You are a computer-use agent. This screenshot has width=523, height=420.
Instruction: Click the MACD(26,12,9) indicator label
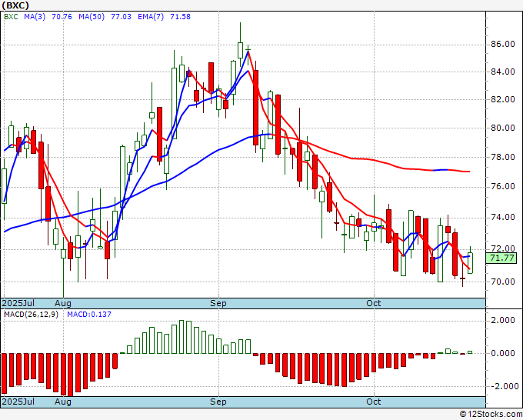pos(31,315)
